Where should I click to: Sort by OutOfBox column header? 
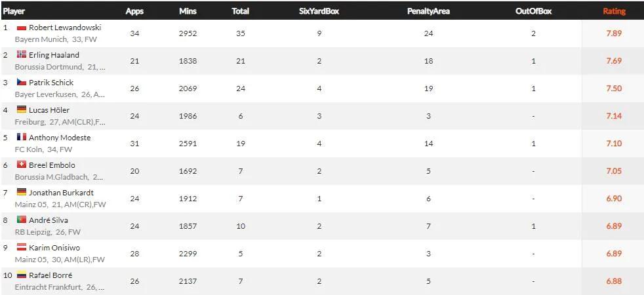533,11
